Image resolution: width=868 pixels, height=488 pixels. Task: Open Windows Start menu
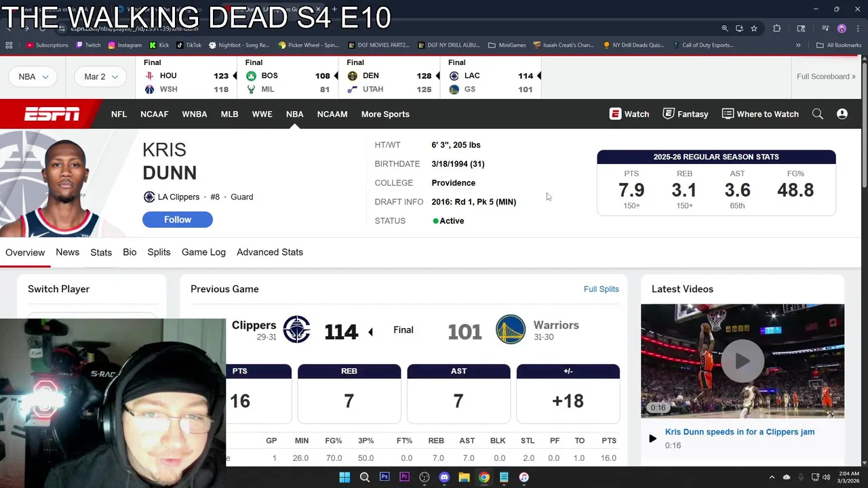coord(344,477)
